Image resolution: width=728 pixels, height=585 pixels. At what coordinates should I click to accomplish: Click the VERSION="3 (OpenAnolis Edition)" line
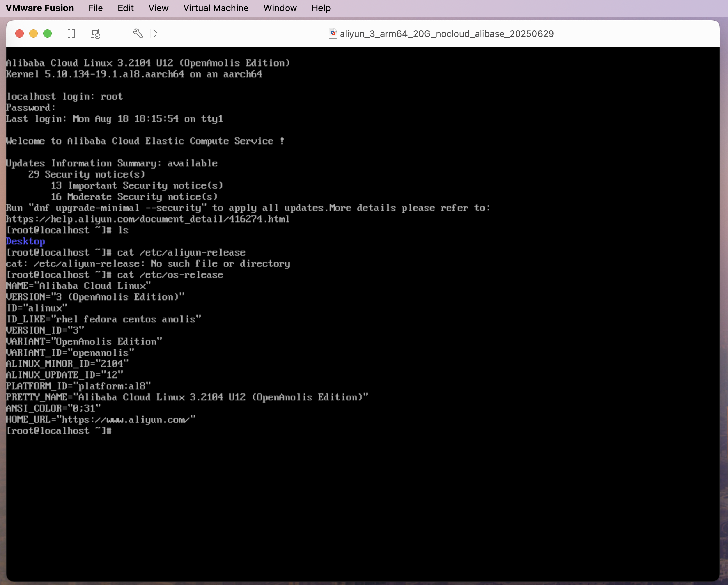point(95,297)
